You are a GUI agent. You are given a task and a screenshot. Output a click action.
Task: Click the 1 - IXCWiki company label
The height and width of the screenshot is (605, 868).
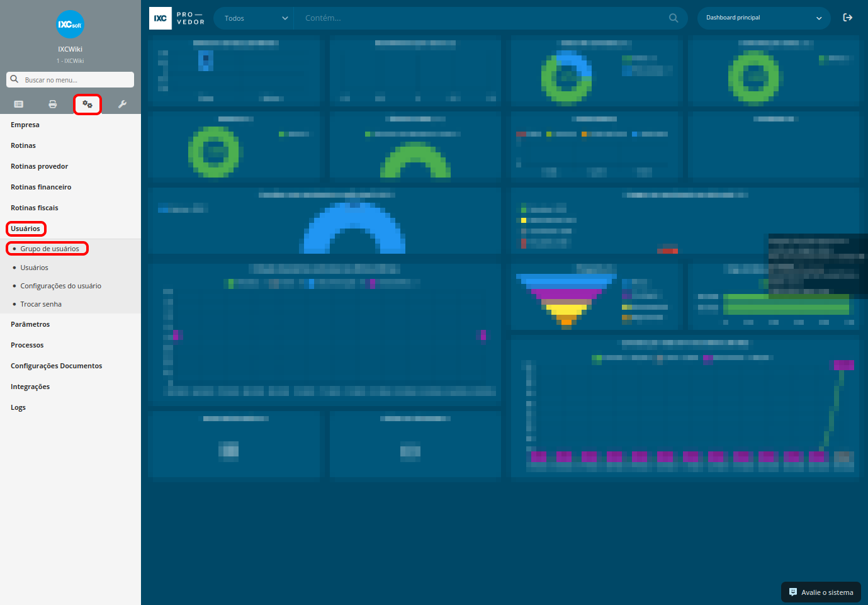[70, 61]
